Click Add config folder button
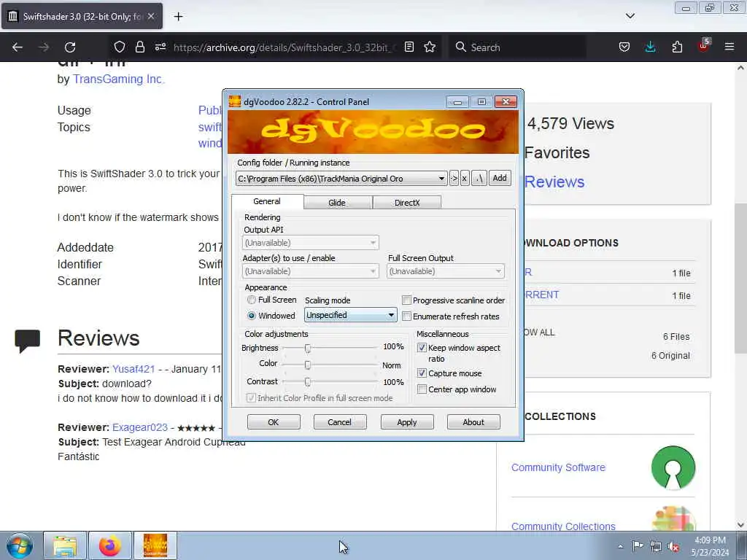Image resolution: width=747 pixels, height=560 pixels. click(x=499, y=178)
